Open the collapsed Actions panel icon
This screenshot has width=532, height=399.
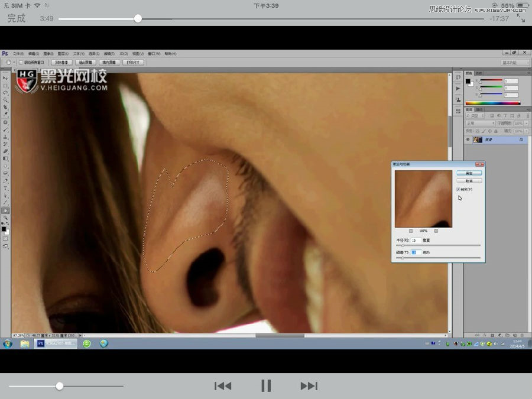coord(458,89)
